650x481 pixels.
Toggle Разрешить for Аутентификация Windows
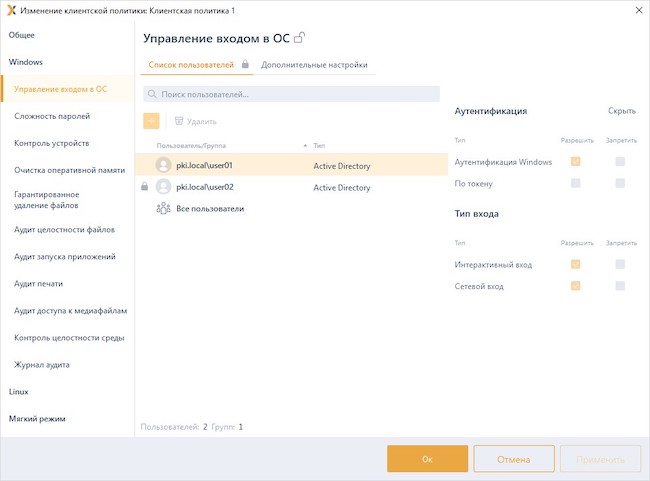click(575, 162)
